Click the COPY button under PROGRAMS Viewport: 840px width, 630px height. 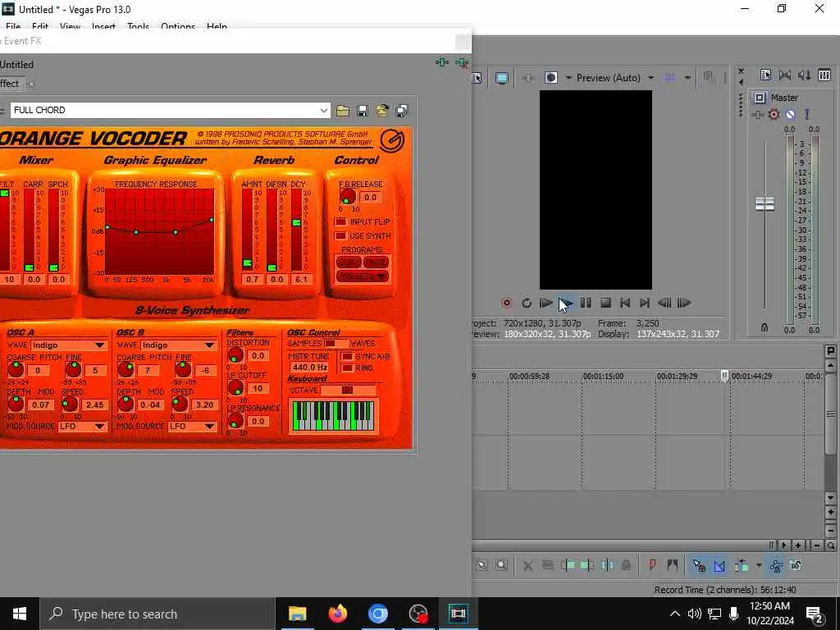tap(349, 262)
